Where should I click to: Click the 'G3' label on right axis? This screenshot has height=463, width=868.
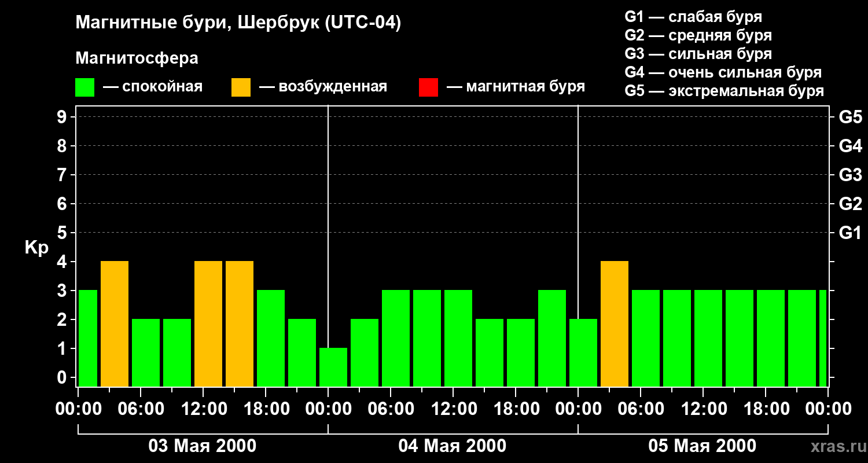pyautogui.click(x=851, y=175)
